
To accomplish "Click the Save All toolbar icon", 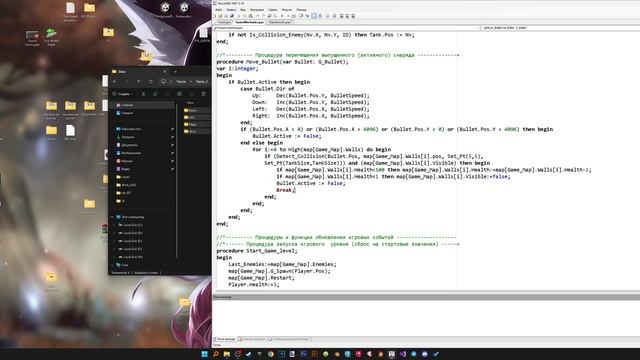I will [x=232, y=16].
